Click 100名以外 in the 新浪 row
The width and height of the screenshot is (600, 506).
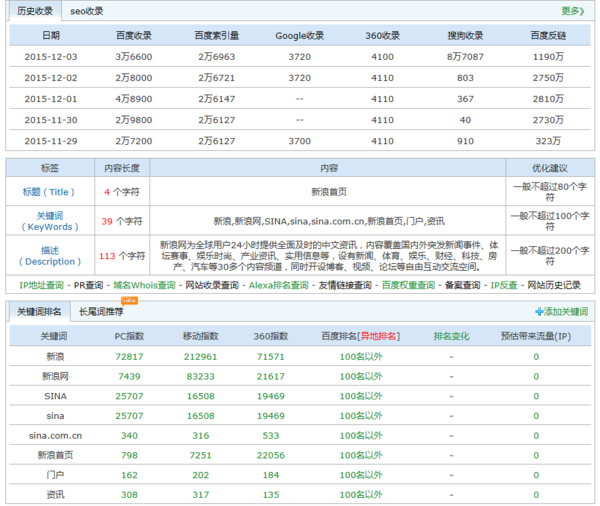pos(361,357)
